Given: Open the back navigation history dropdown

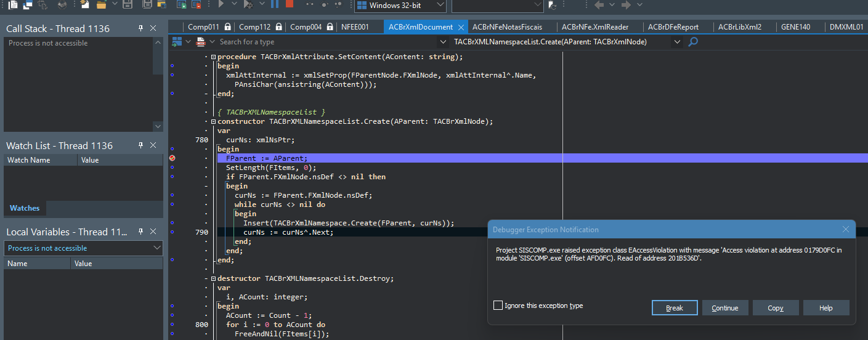Looking at the screenshot, I should pos(612,5).
